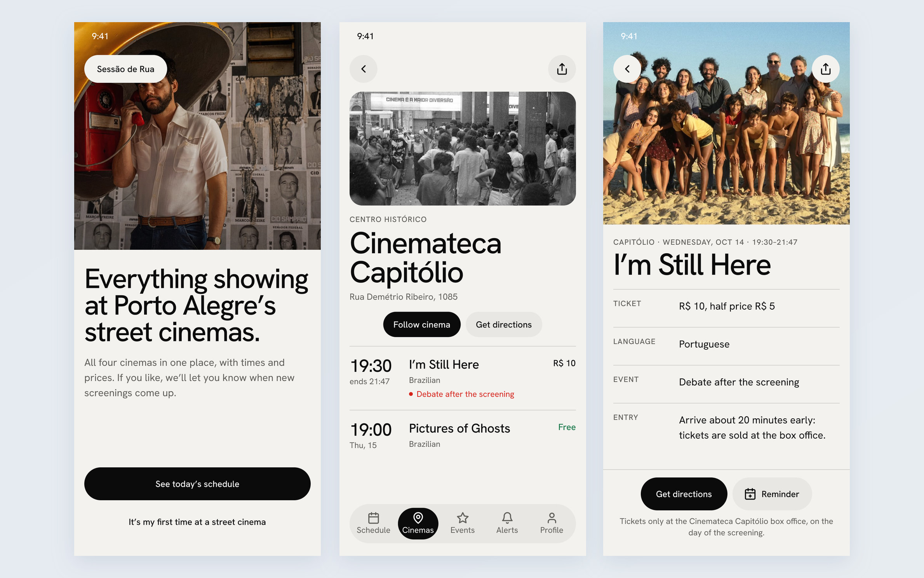
Task: Open the 19:00 Pictures of Ghosts screening
Action: tap(462, 435)
